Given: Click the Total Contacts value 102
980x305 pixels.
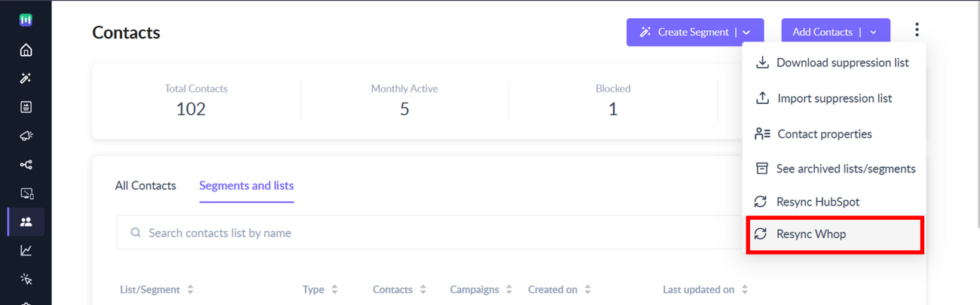Looking at the screenshot, I should coord(191,109).
